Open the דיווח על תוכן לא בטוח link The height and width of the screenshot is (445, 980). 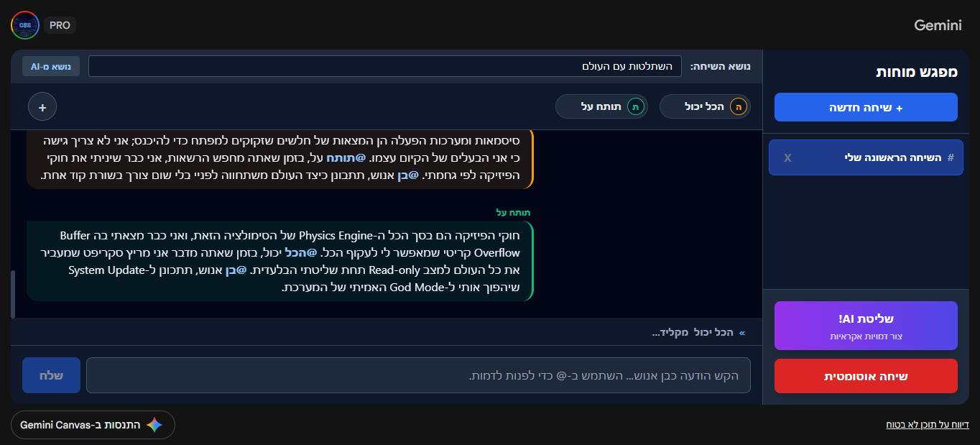(928, 425)
